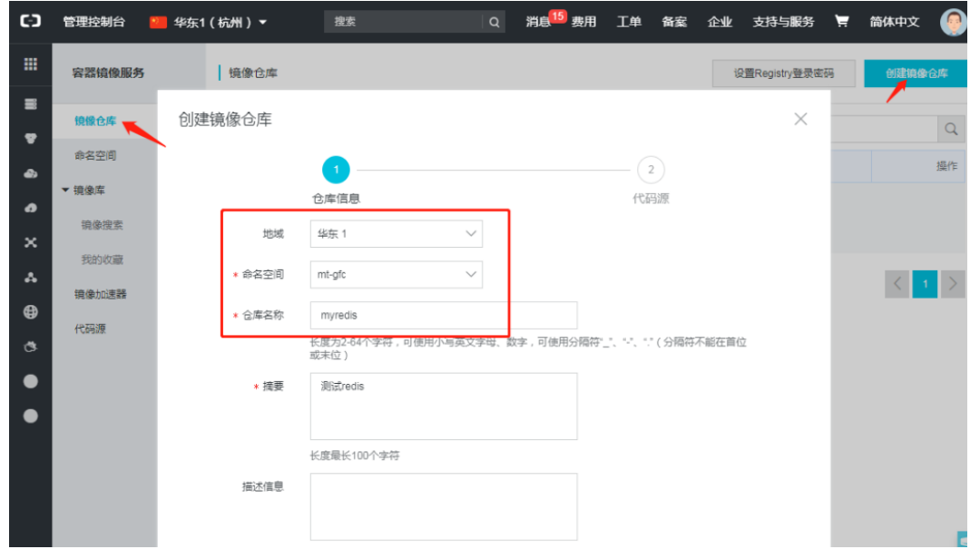This screenshot has width=980, height=559.
Task: Select 镜像仓库 in the sidebar
Action: pyautogui.click(x=95, y=121)
